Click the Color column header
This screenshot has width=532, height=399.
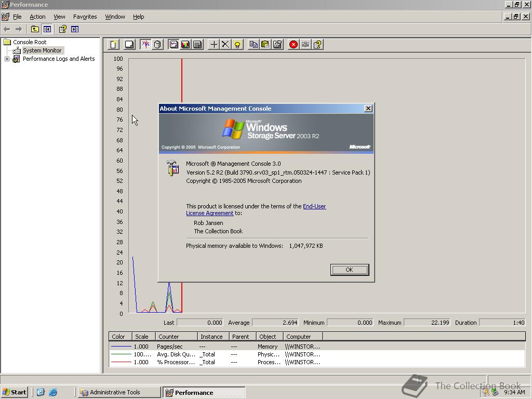120,337
